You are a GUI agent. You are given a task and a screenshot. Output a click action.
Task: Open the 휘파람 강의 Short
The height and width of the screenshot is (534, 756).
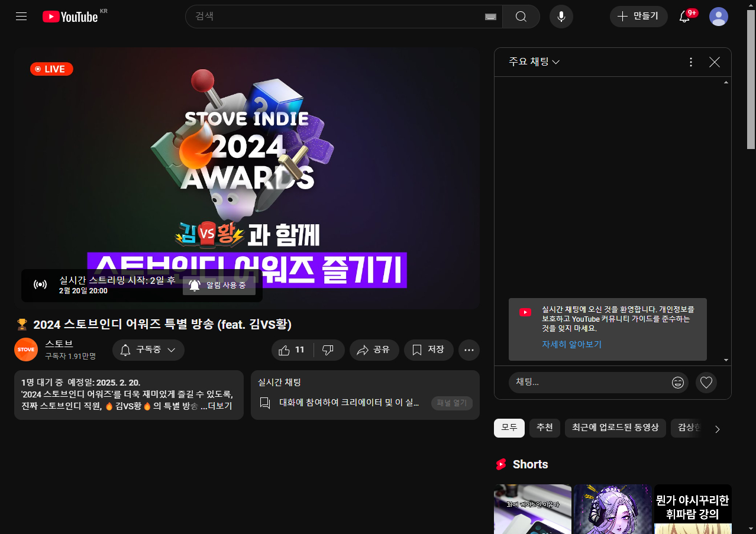693,509
